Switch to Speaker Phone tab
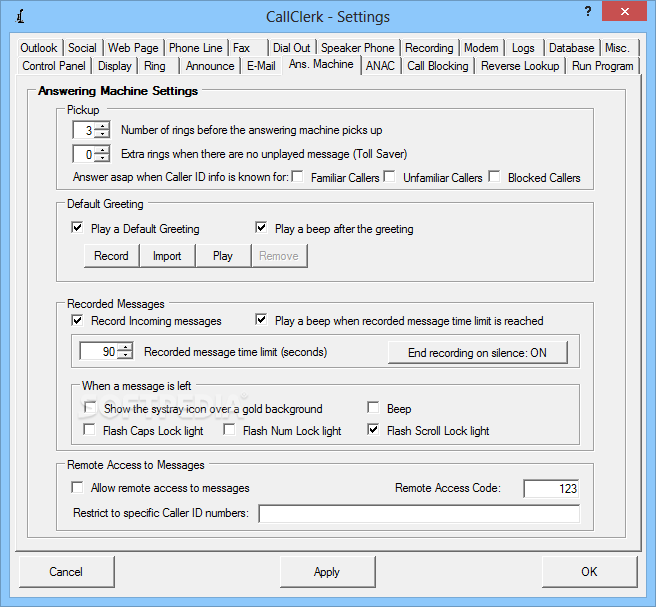Screen dimensions: 656x607 pyautogui.click(x=358, y=48)
